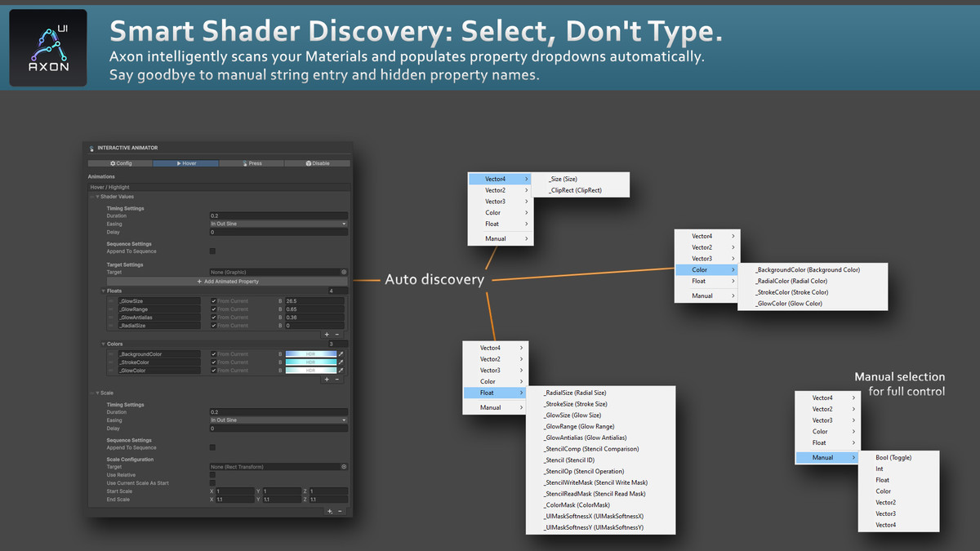
Task: Toggle From Current for _GlowAntialias
Action: (x=214, y=318)
